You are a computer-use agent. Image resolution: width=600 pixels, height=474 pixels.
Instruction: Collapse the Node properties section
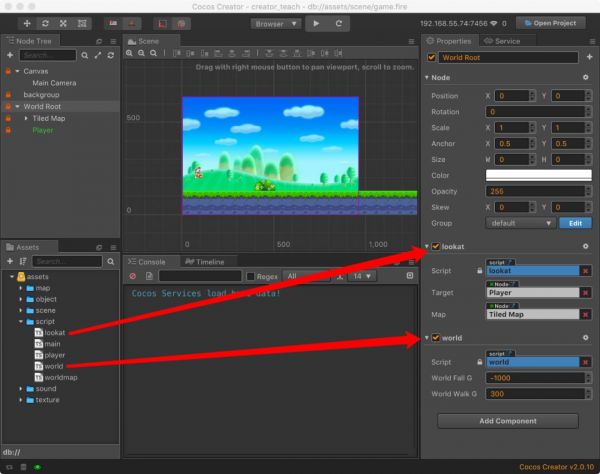(x=426, y=77)
